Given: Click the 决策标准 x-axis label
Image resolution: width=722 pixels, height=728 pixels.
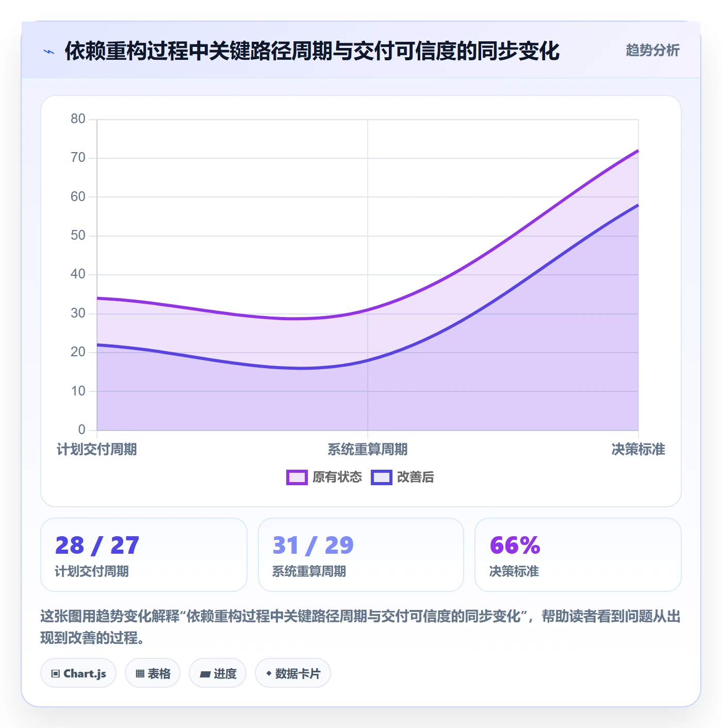Looking at the screenshot, I should (x=638, y=450).
